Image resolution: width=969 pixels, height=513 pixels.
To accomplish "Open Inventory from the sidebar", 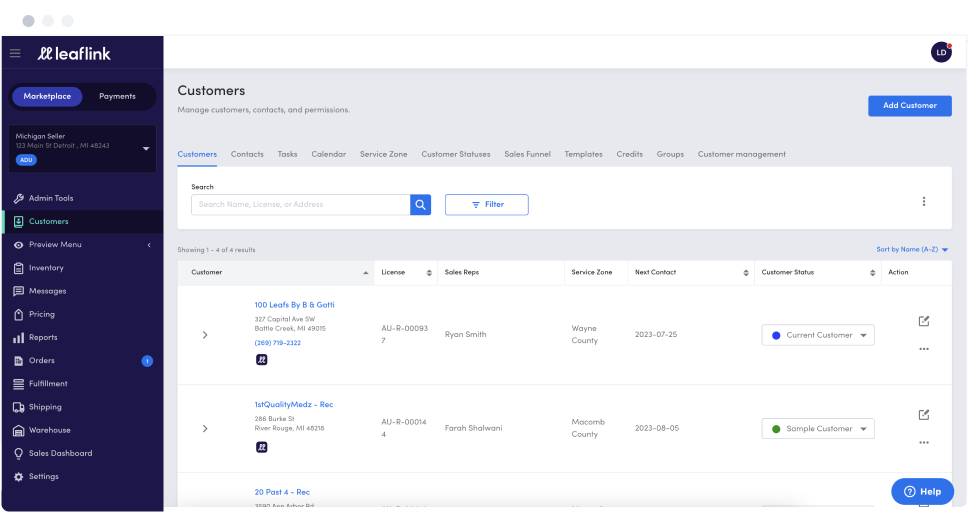I will (x=46, y=268).
